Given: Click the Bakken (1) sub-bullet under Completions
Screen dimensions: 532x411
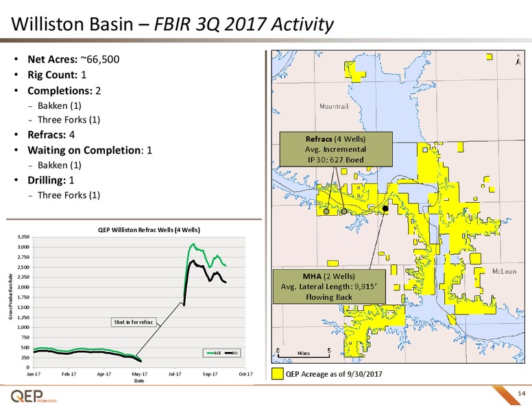Looking at the screenshot, I should pyautogui.click(x=60, y=105).
